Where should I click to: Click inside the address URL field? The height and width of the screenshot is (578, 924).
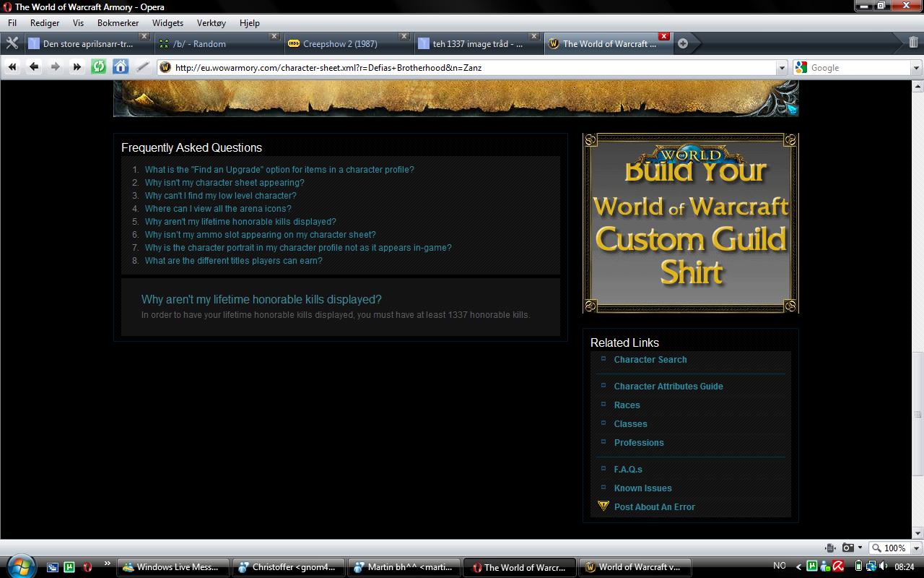point(473,68)
